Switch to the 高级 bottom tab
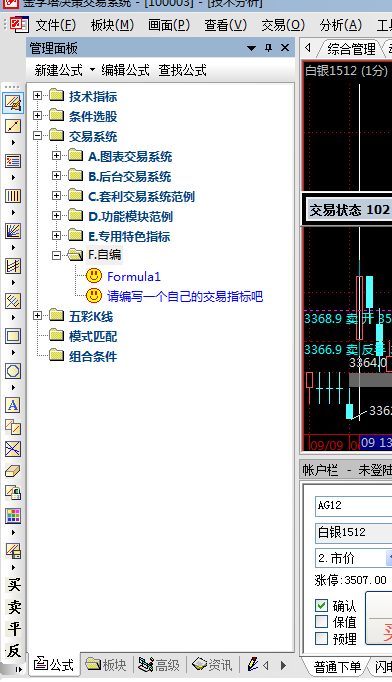This screenshot has height=682, width=392. (159, 665)
